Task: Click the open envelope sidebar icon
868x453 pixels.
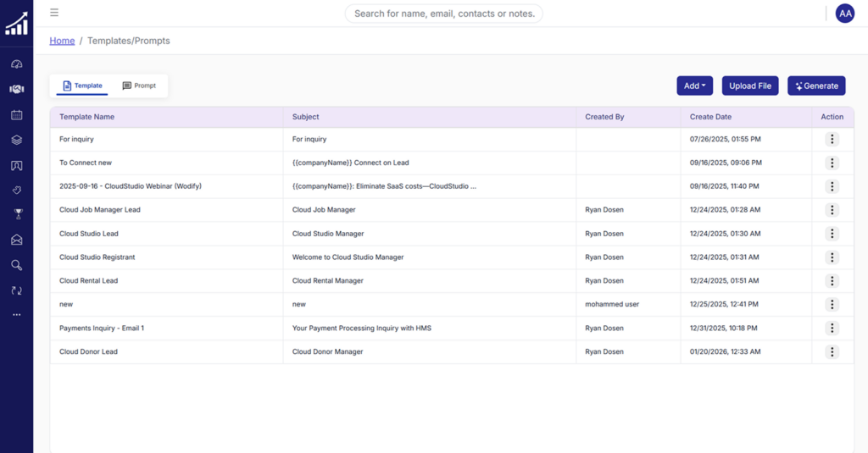Action: (x=16, y=240)
